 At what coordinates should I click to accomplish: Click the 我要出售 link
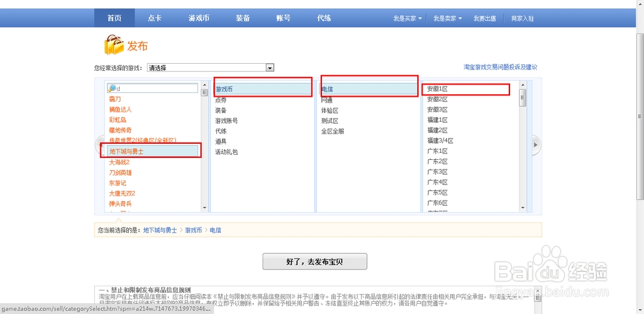tap(485, 19)
